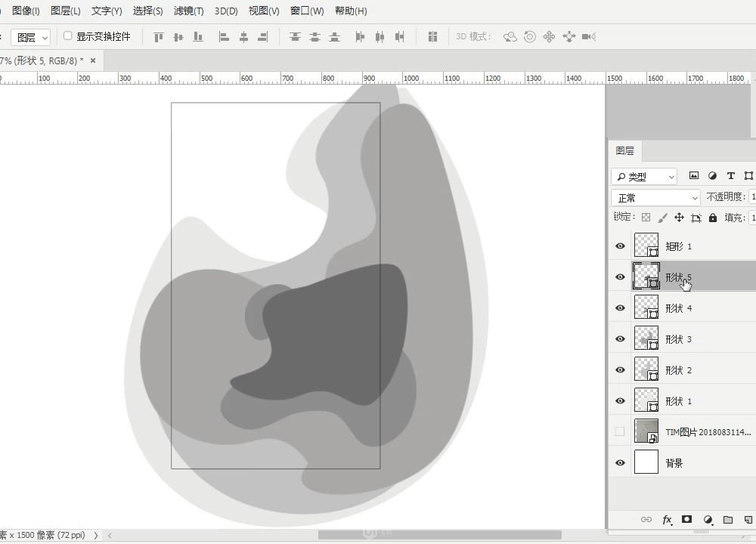Filter layers by adjustment layer icon
The width and height of the screenshot is (756, 544).
pyautogui.click(x=712, y=176)
